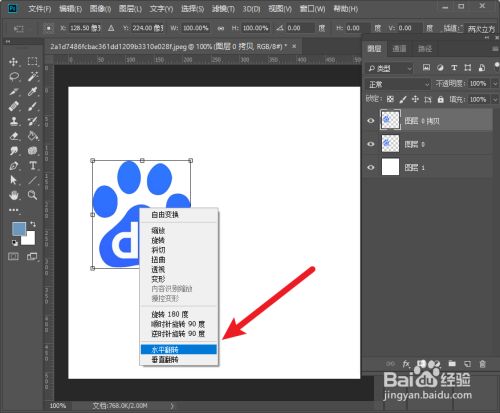Select the Eraser tool

click(x=14, y=136)
